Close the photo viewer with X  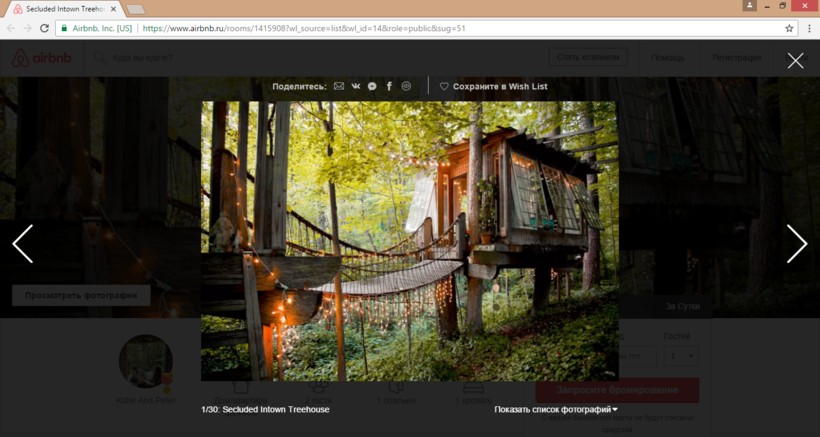tap(795, 61)
